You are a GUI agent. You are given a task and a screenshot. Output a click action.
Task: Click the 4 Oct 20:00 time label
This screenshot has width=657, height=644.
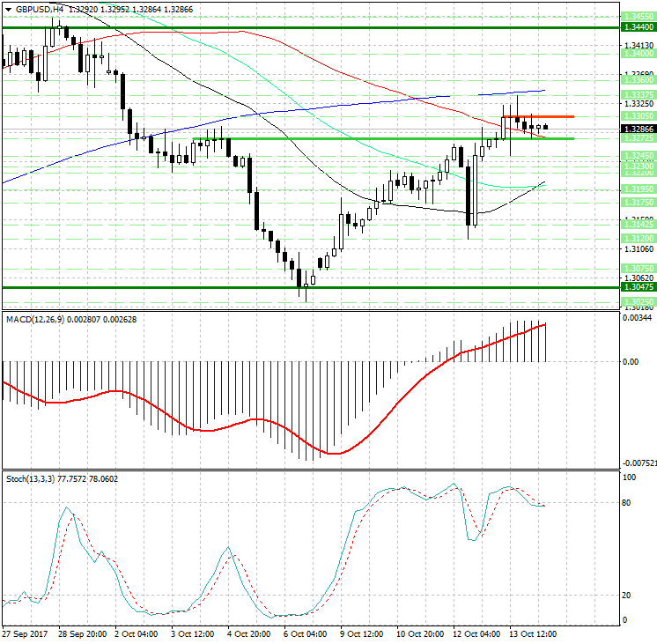point(249,634)
